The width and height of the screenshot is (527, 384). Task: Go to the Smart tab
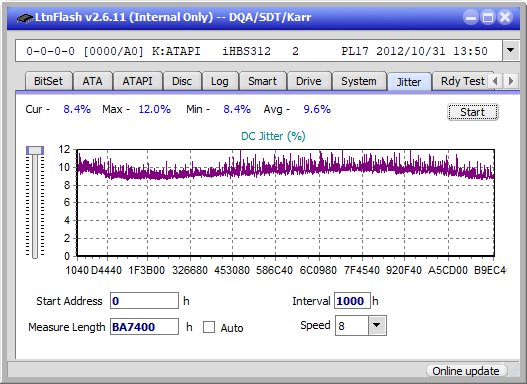click(x=262, y=81)
